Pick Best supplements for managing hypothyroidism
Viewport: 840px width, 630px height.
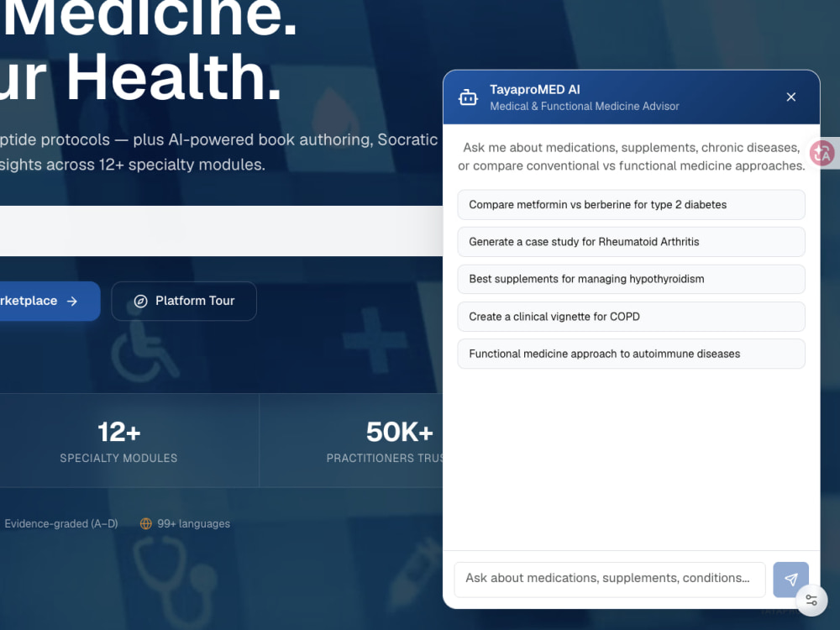coord(631,279)
